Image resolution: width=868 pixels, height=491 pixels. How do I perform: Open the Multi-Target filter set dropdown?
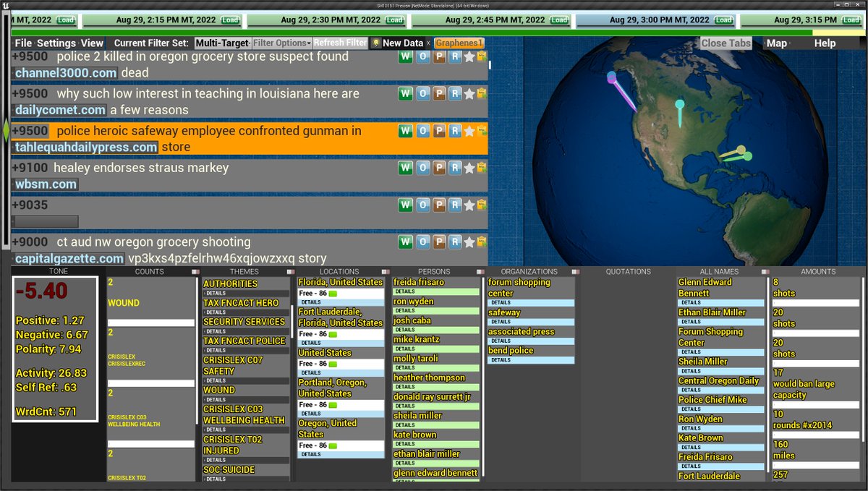[222, 43]
